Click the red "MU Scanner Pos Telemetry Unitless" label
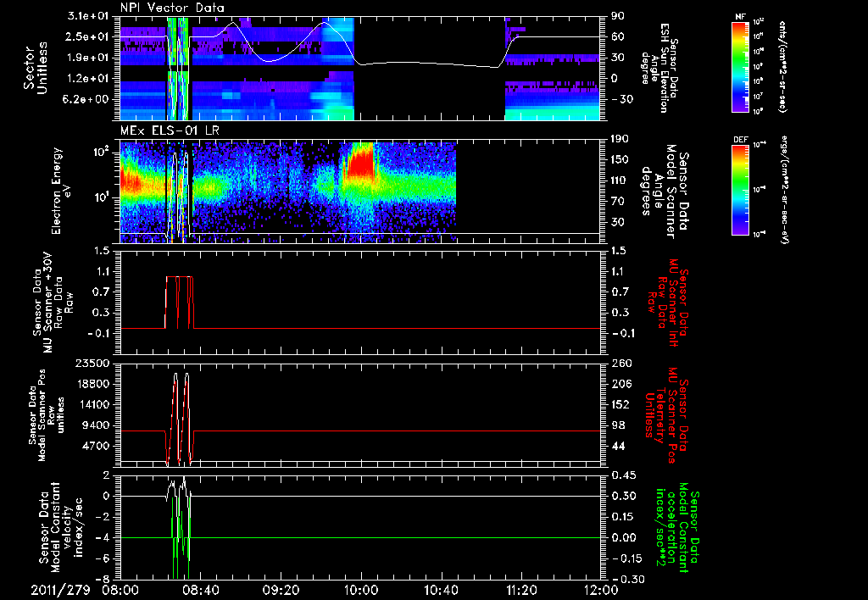The width and height of the screenshot is (868, 600). pos(668,414)
